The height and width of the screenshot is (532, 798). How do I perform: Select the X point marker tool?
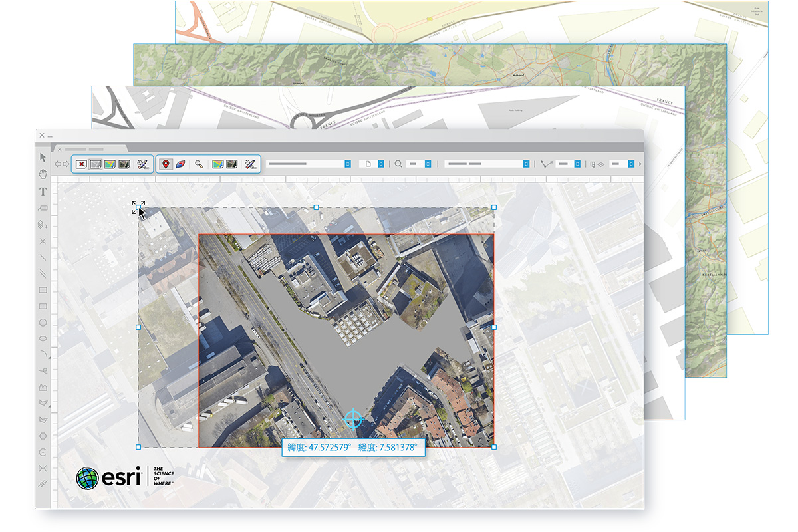tap(43, 241)
